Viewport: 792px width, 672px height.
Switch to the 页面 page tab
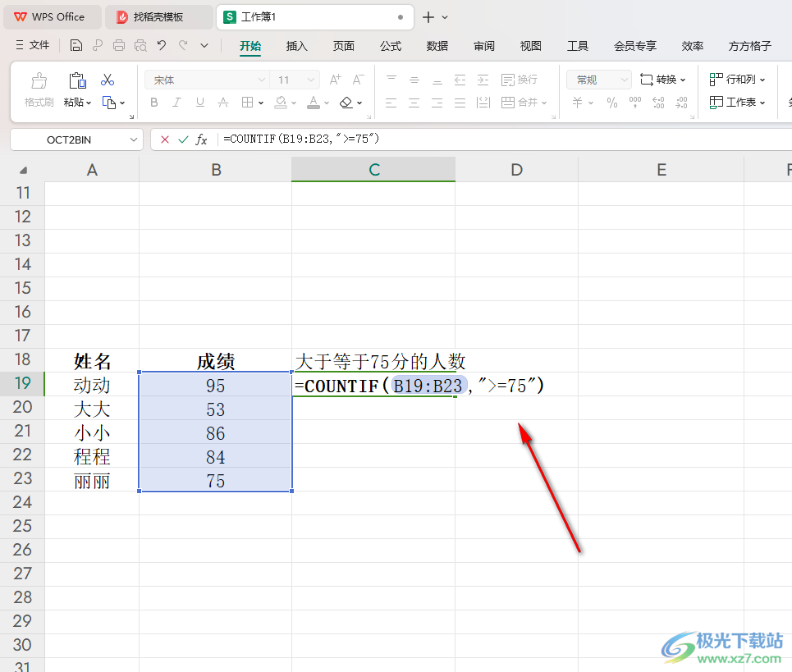(343, 46)
